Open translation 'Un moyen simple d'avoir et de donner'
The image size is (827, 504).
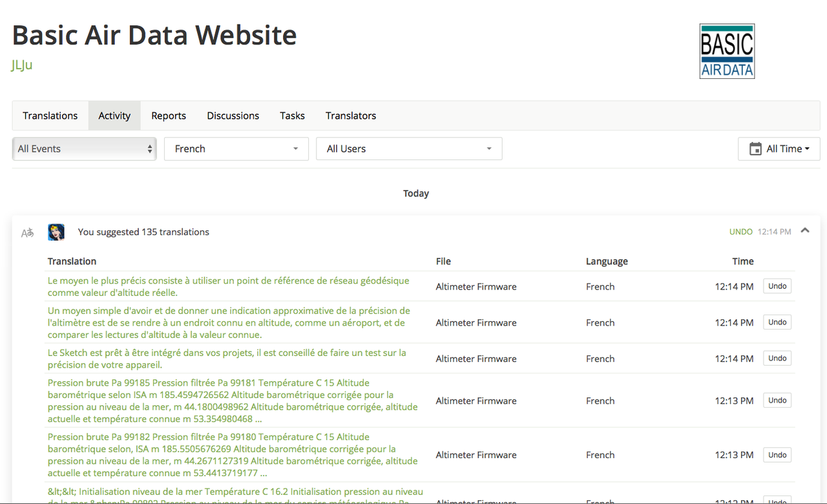229,322
